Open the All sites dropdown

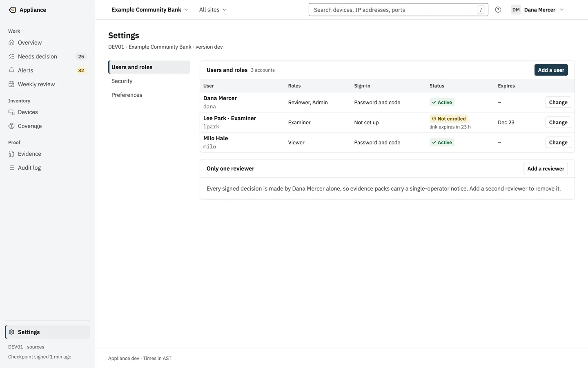pyautogui.click(x=213, y=10)
